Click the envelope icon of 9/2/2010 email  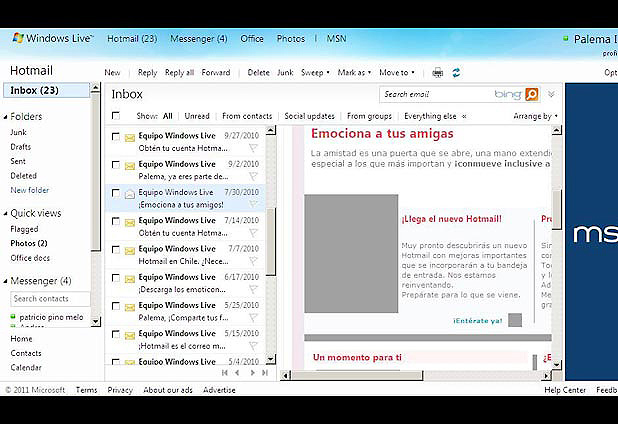[x=130, y=166]
